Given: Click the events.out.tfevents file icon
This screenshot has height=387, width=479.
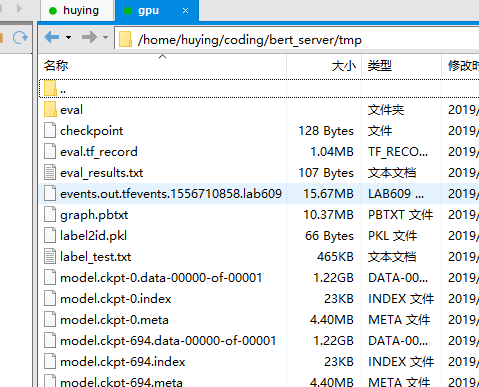Looking at the screenshot, I should click(x=50, y=193).
